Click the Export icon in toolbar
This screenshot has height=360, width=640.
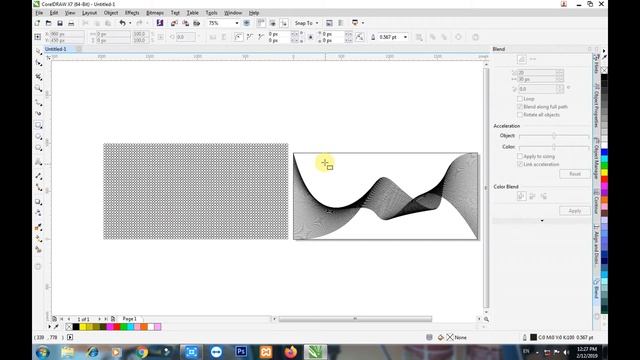(185, 23)
